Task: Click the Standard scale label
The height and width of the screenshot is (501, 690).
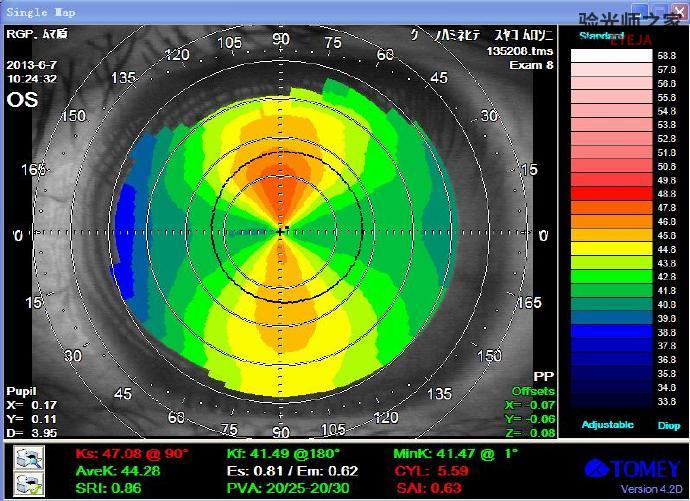Action: click(x=601, y=36)
